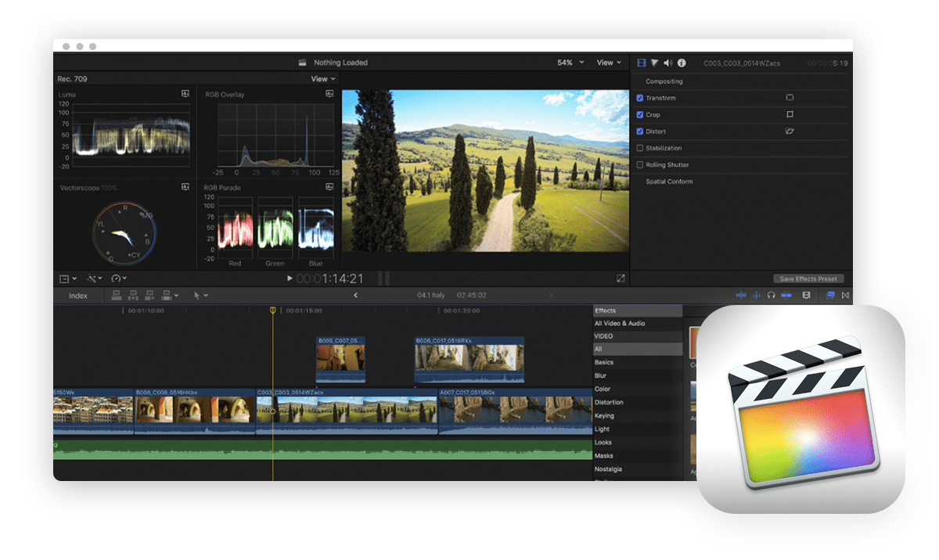Show the Transitions browser icon

845,295
